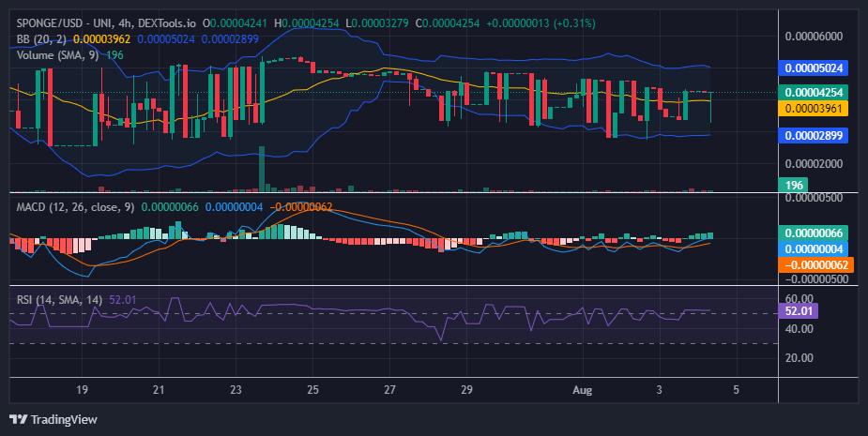Click the date label 21 on time axis
Screen dimensions: 868x436
159,389
